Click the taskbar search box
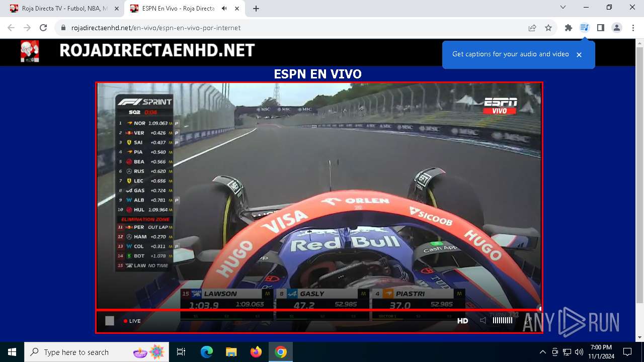Viewport: 644px width, 362px height. coord(97,352)
